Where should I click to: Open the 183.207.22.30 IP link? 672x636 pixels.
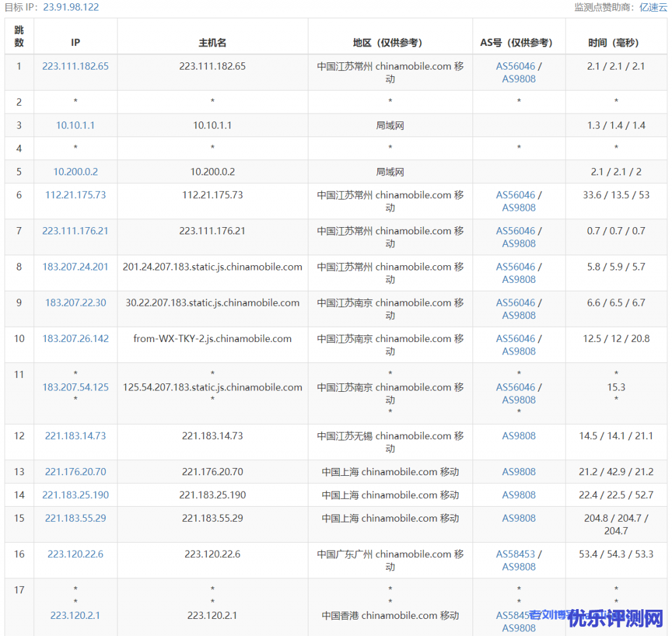tap(75, 303)
